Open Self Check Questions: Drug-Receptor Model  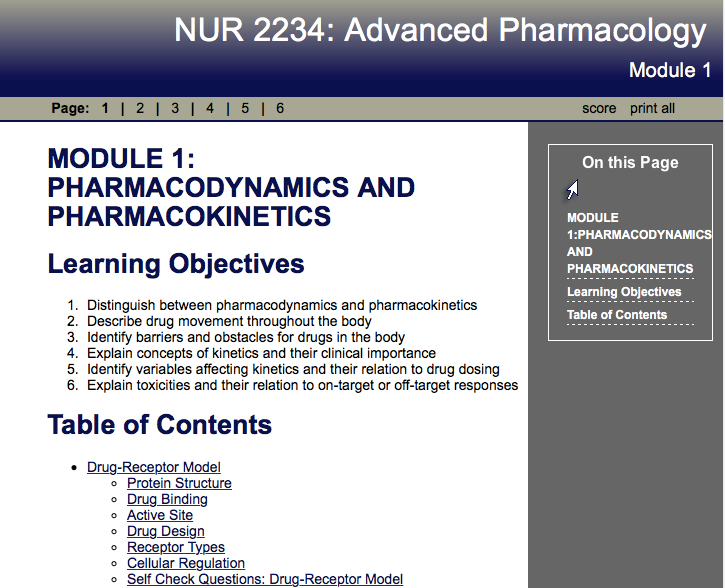pyautogui.click(x=265, y=579)
